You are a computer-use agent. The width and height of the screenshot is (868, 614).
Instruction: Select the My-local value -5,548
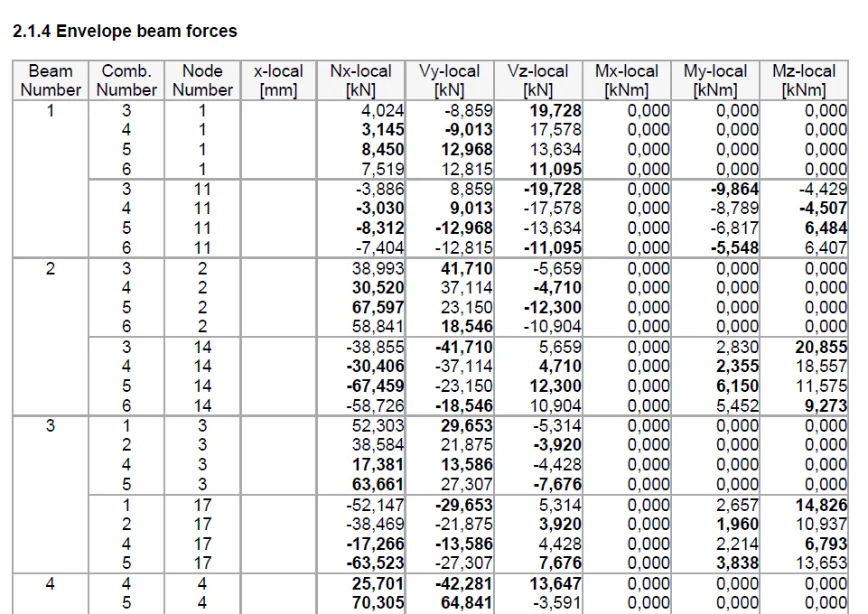734,247
